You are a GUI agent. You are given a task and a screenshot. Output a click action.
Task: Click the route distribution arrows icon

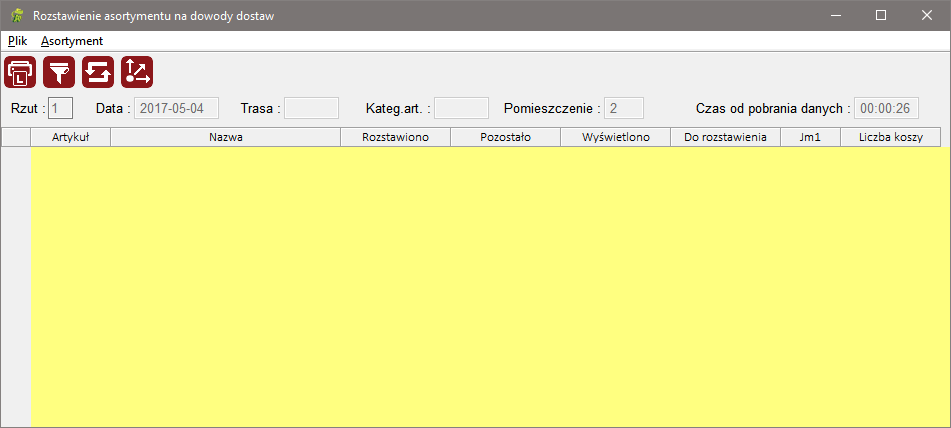[x=137, y=72]
